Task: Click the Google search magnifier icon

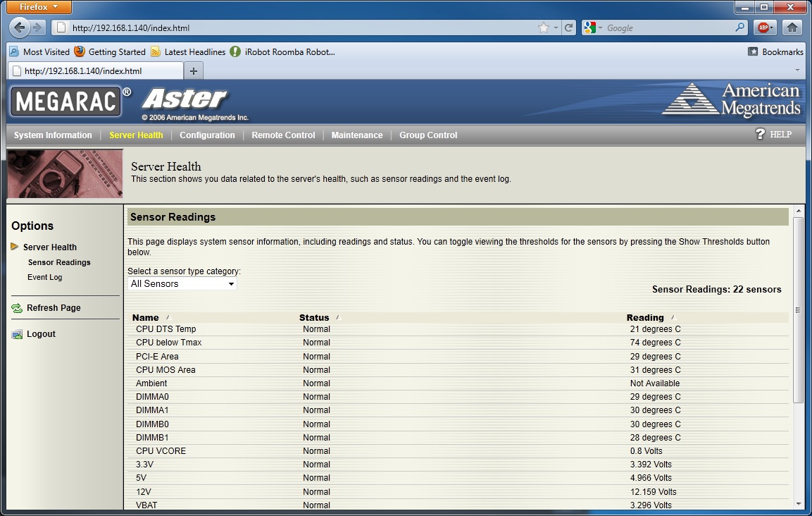Action: click(740, 27)
